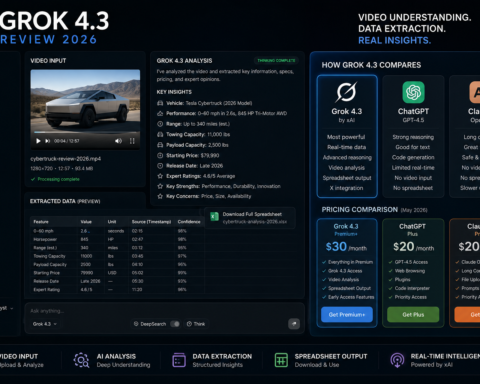Click the Key Concerns star icon

pos(160,196)
